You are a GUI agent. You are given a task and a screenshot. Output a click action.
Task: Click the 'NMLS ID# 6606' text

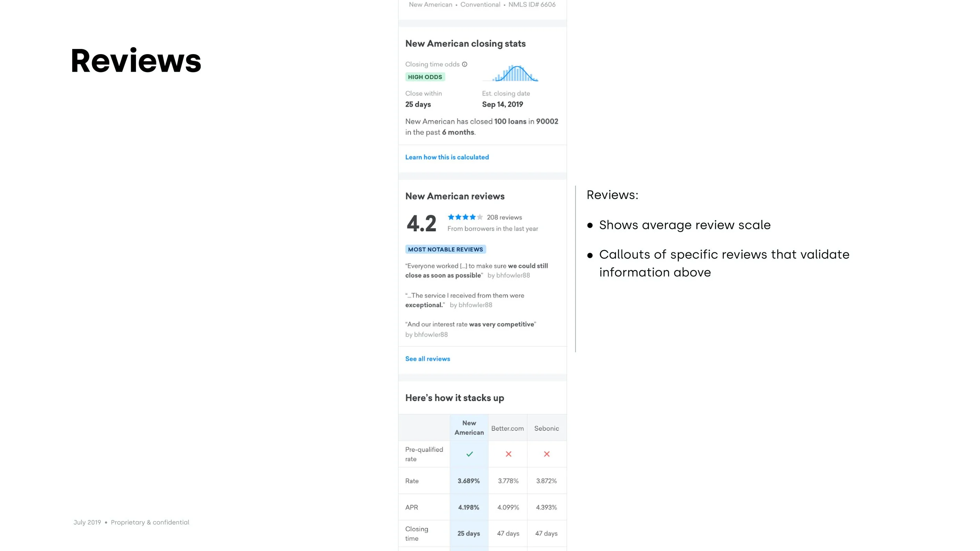pos(532,5)
